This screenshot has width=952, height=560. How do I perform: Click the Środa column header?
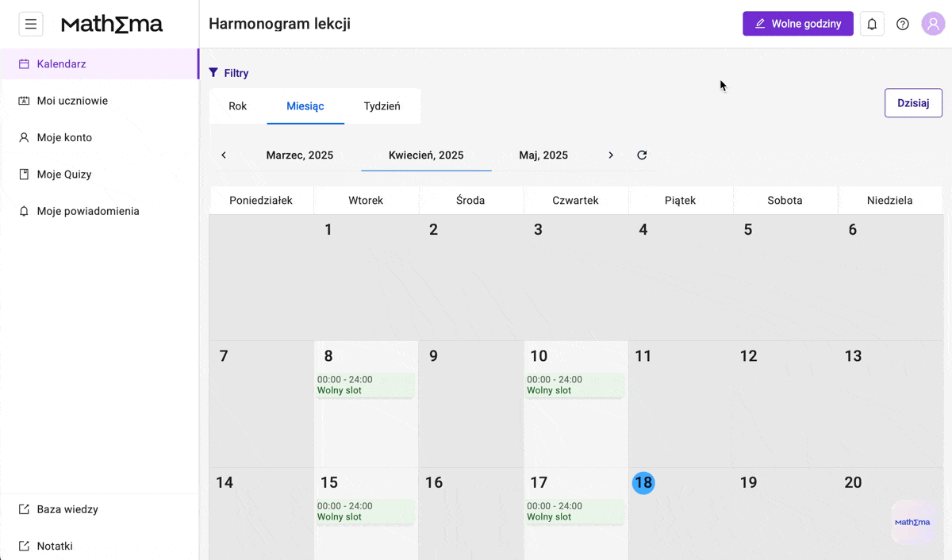click(470, 201)
